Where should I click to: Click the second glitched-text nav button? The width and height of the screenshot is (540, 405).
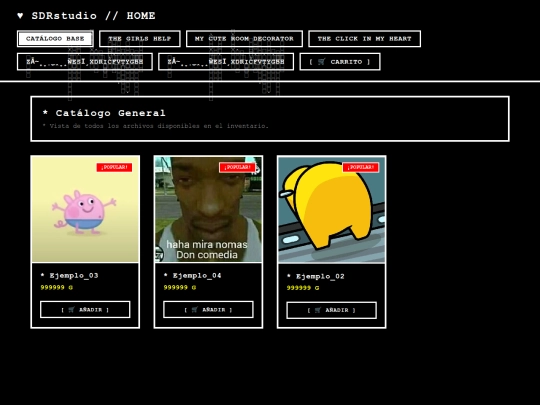point(226,62)
